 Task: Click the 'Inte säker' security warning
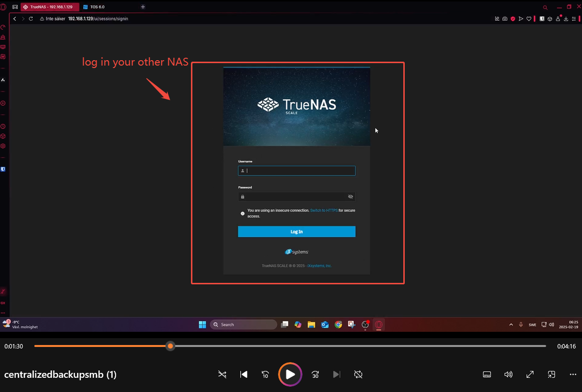[x=53, y=19]
